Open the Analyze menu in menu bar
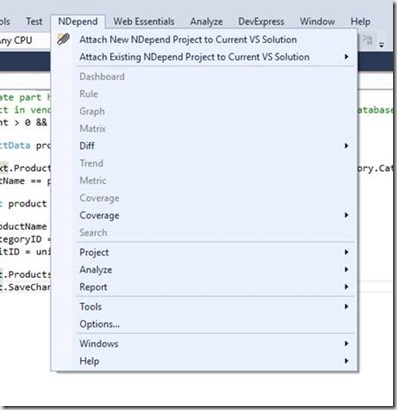Image resolution: width=397 pixels, height=410 pixels. [206, 22]
